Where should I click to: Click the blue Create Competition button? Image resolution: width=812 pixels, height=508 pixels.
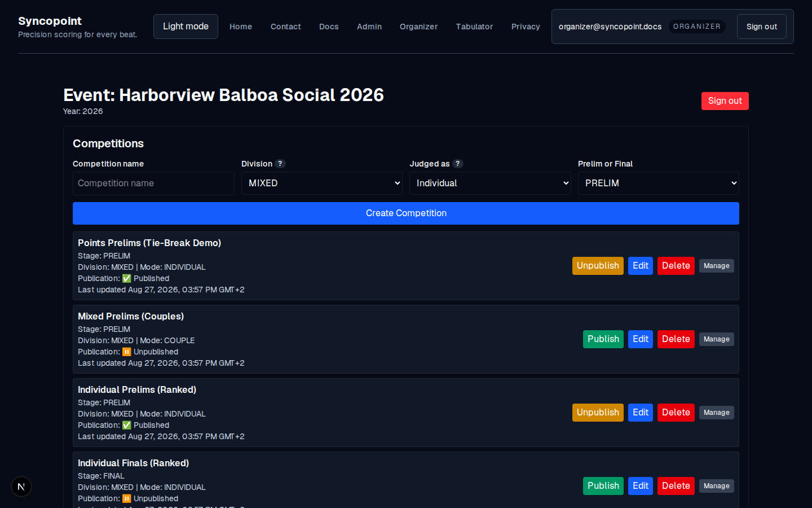[x=406, y=213]
